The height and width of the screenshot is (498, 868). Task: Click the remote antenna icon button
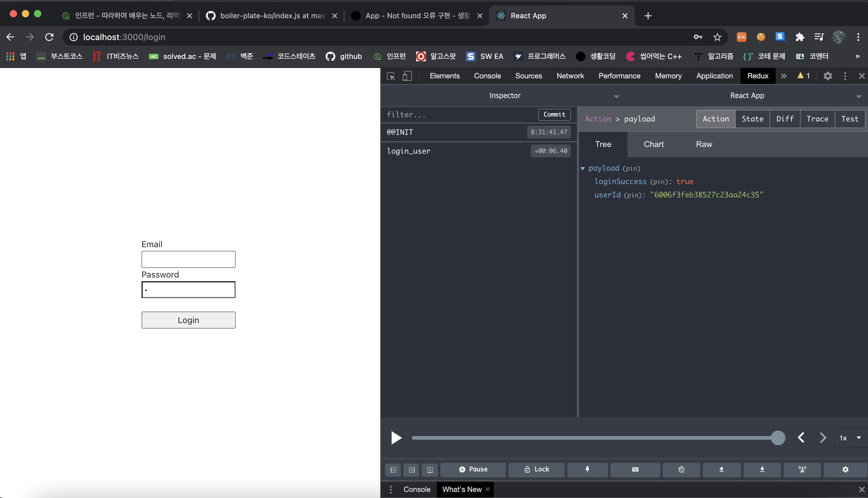coord(802,469)
